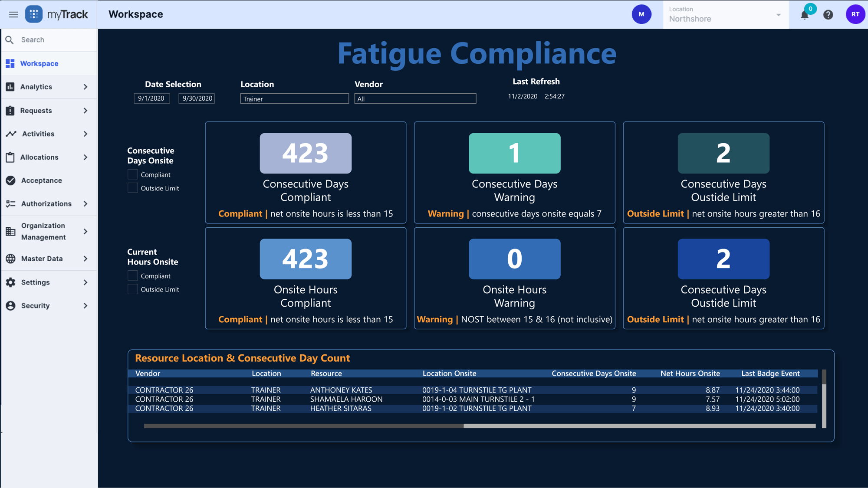Check Compliant under Current Hours Onsite
Screen dimensions: 868x488
[133, 275]
